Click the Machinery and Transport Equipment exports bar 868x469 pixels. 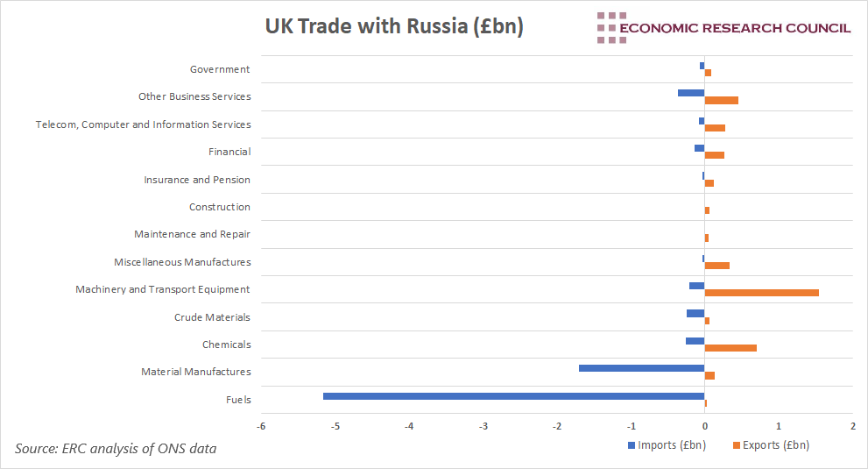coord(761,292)
